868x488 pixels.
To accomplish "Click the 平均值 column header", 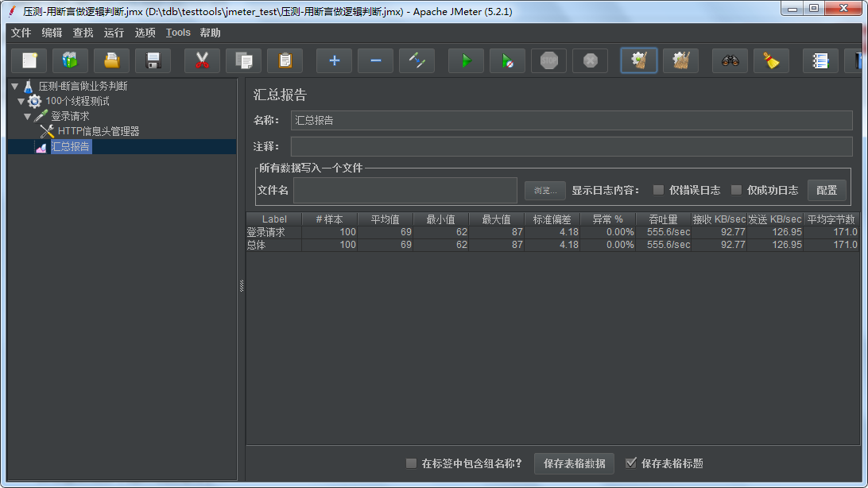I will pyautogui.click(x=386, y=219).
